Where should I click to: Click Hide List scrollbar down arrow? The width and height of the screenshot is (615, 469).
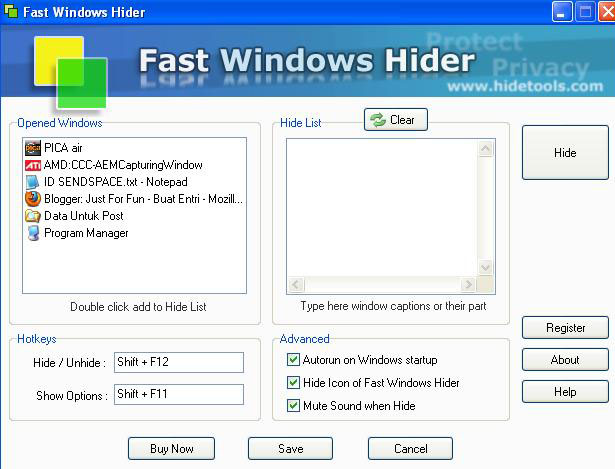[486, 267]
